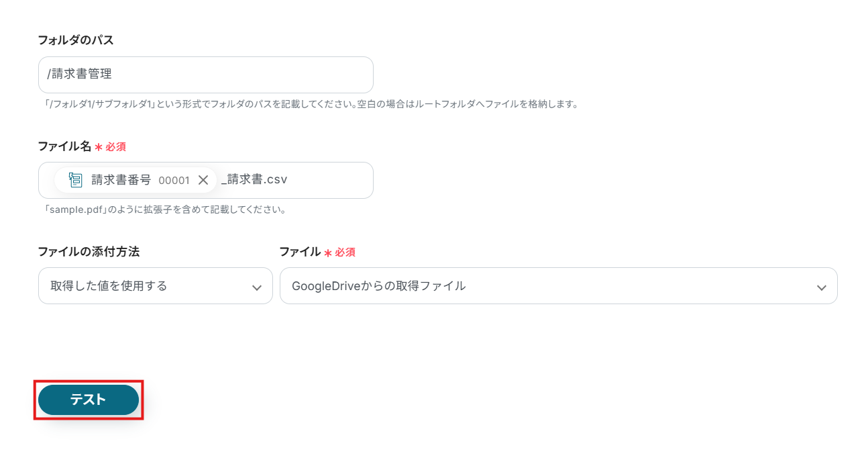Click the 必須 marker next to ファイル名
Screen dimensions: 868x462
coord(115,146)
